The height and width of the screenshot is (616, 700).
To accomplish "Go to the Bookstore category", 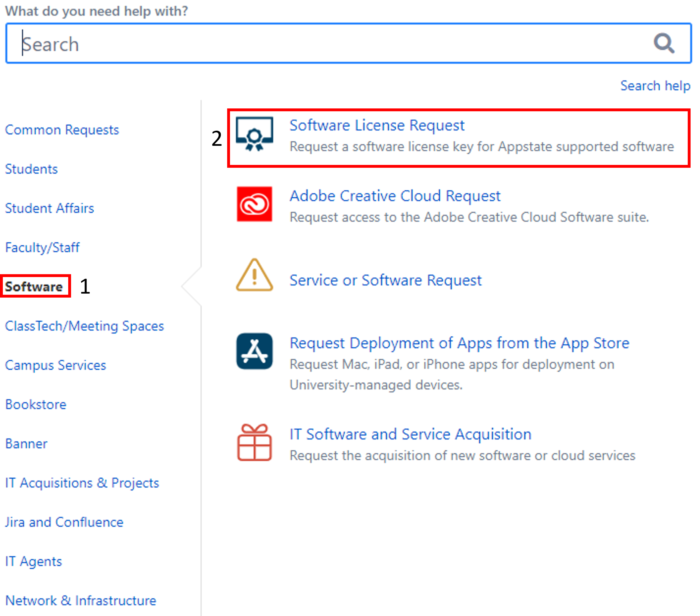I will pos(36,404).
